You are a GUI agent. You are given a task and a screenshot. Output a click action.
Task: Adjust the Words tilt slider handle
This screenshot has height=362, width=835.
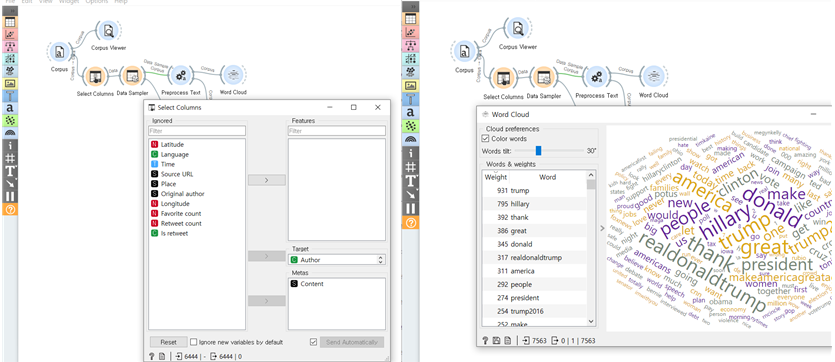pos(538,151)
